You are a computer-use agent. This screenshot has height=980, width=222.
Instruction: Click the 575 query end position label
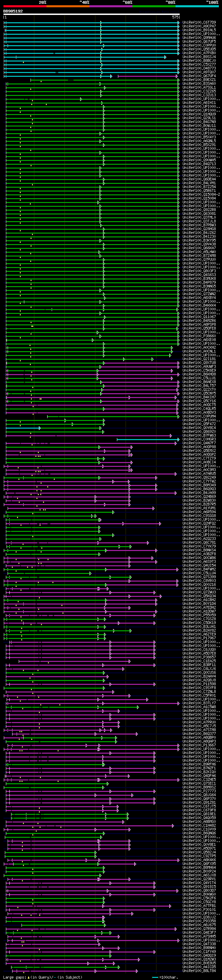pos(175,17)
